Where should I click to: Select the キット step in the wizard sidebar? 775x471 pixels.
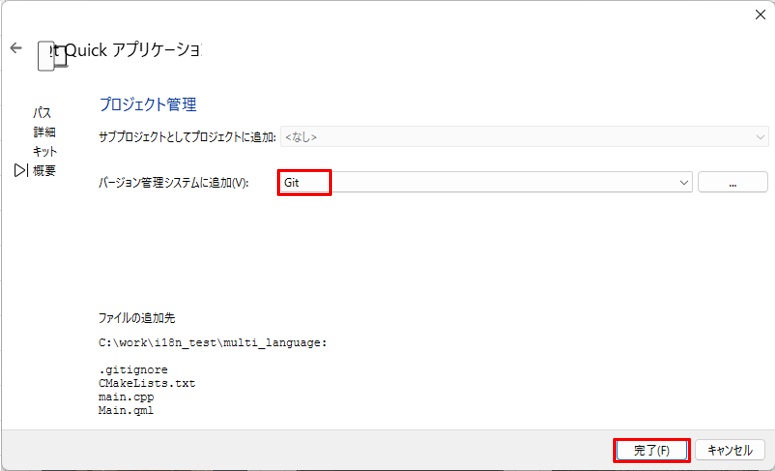45,151
